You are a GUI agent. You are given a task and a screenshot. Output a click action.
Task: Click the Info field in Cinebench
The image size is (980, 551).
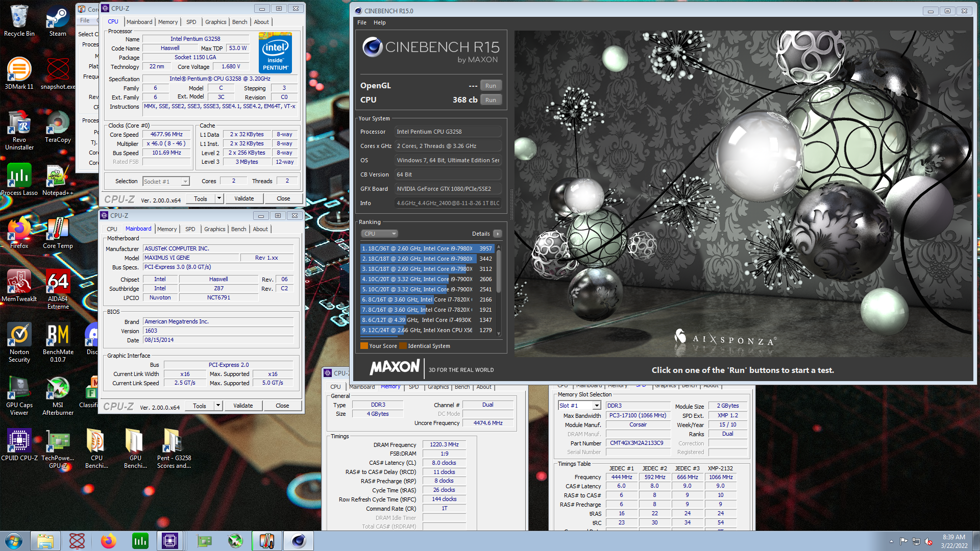point(448,203)
